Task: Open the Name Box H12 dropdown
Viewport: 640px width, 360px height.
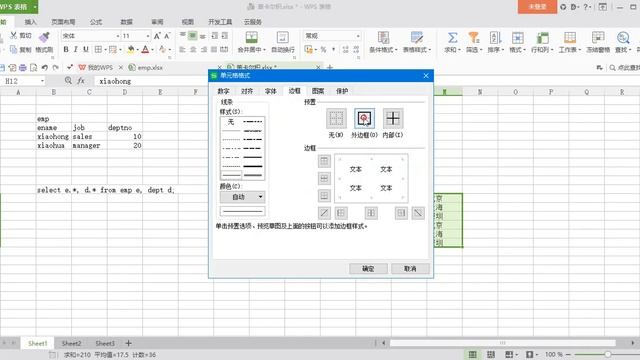Action: click(42, 81)
